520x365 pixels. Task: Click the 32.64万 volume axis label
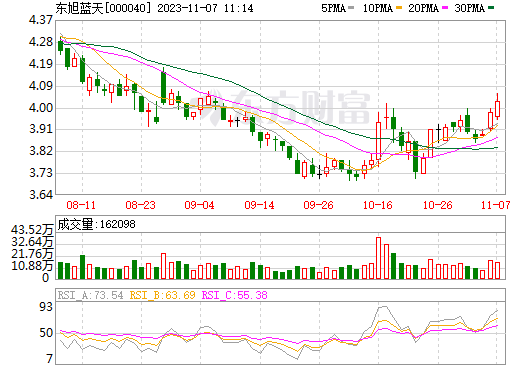[x=32, y=242]
